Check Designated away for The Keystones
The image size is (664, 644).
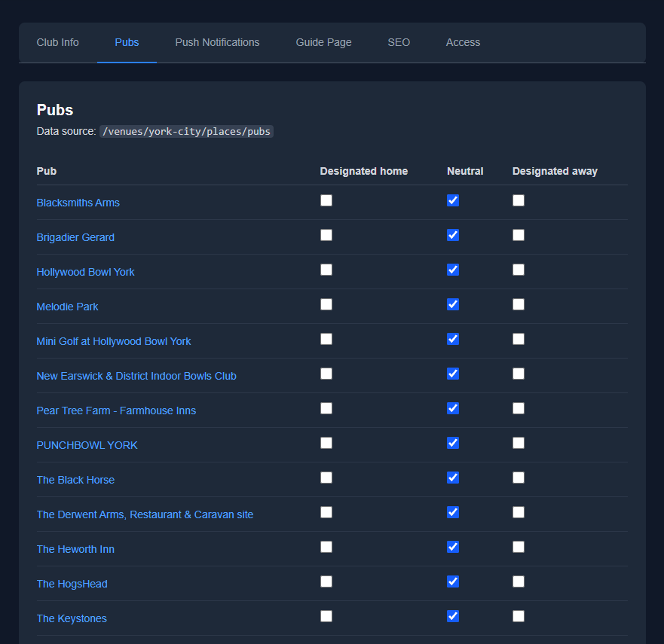tap(519, 617)
